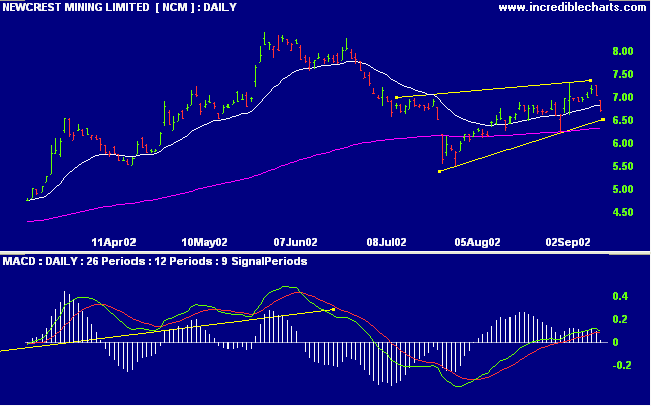Click the 02Sep02 date label
This screenshot has height=406, width=651.
[x=568, y=242]
